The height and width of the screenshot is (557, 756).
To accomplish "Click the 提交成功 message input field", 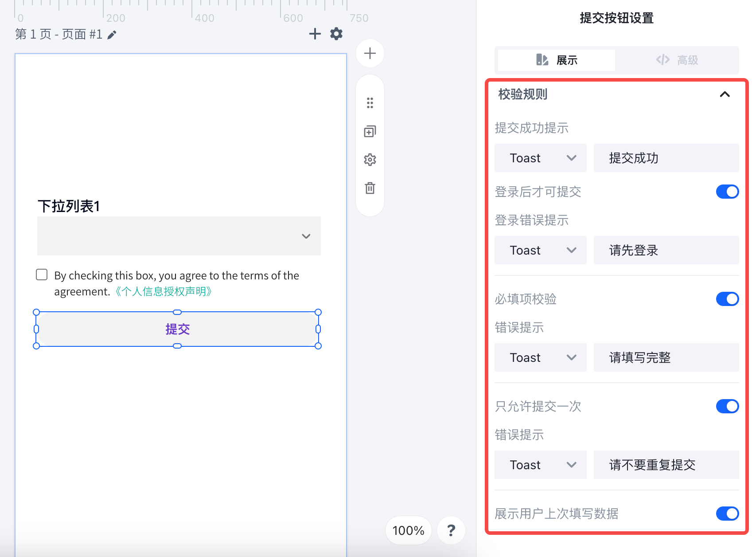I will pos(666,158).
